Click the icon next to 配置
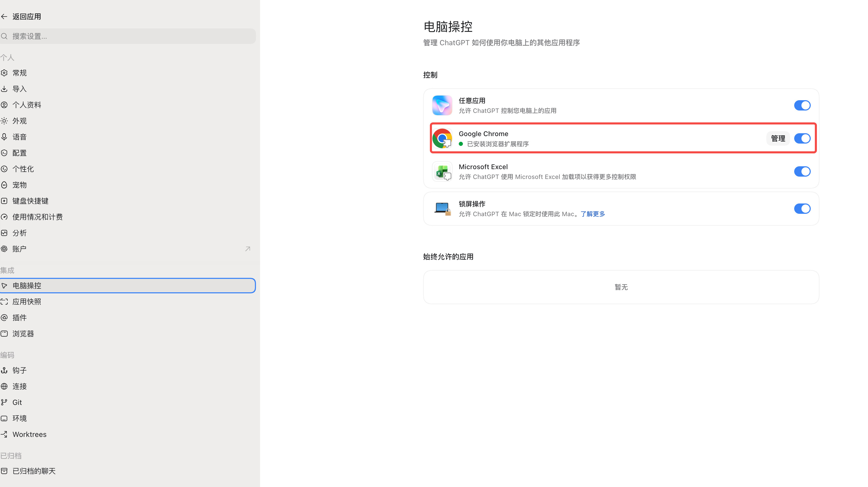Image resolution: width=868 pixels, height=487 pixels. pyautogui.click(x=4, y=153)
